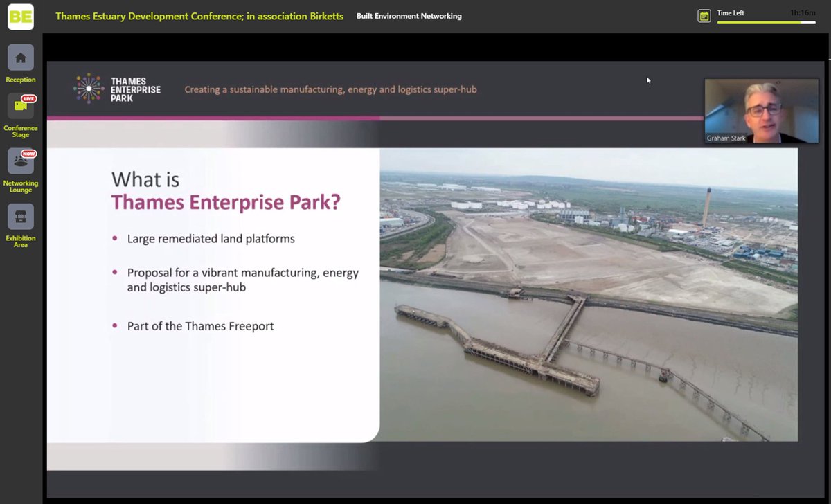The width and height of the screenshot is (831, 504).
Task: Click the aerial site photo on slide
Action: pos(589,295)
